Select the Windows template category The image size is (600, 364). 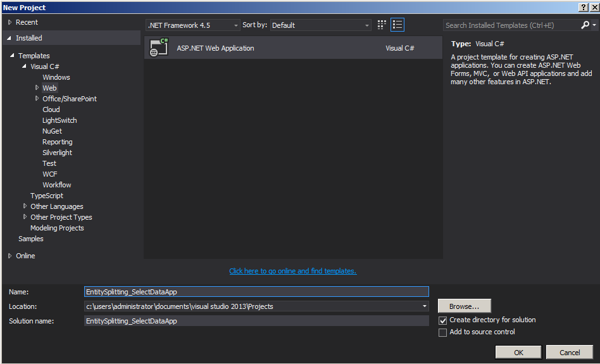coord(56,77)
